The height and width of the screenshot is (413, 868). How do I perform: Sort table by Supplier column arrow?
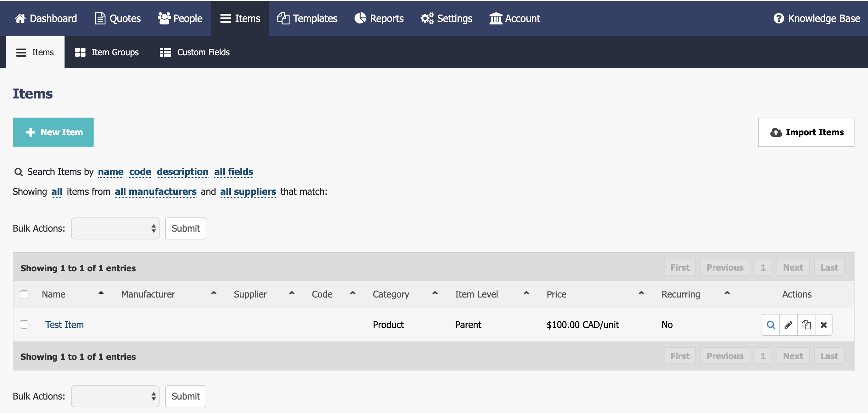click(292, 293)
